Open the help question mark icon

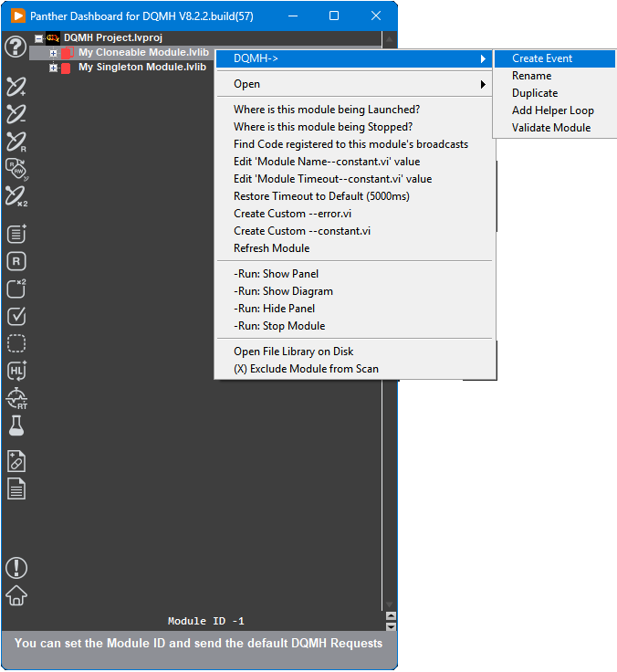(x=16, y=47)
